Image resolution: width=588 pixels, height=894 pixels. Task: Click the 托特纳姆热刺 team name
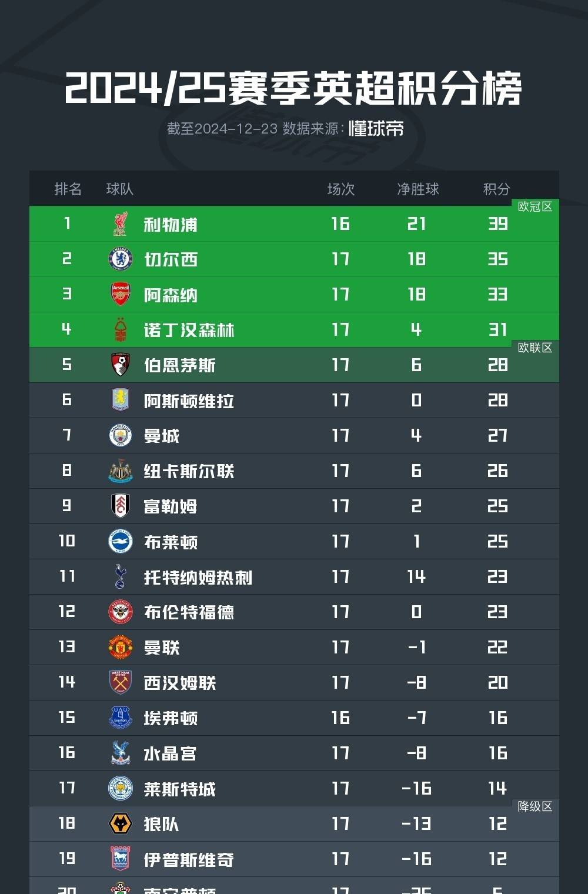tap(198, 578)
